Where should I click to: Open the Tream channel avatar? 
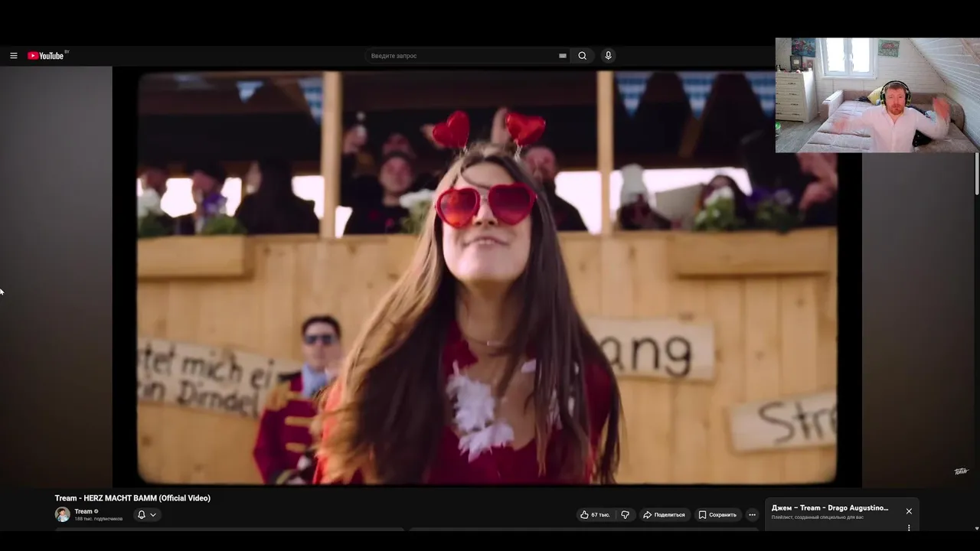[62, 514]
